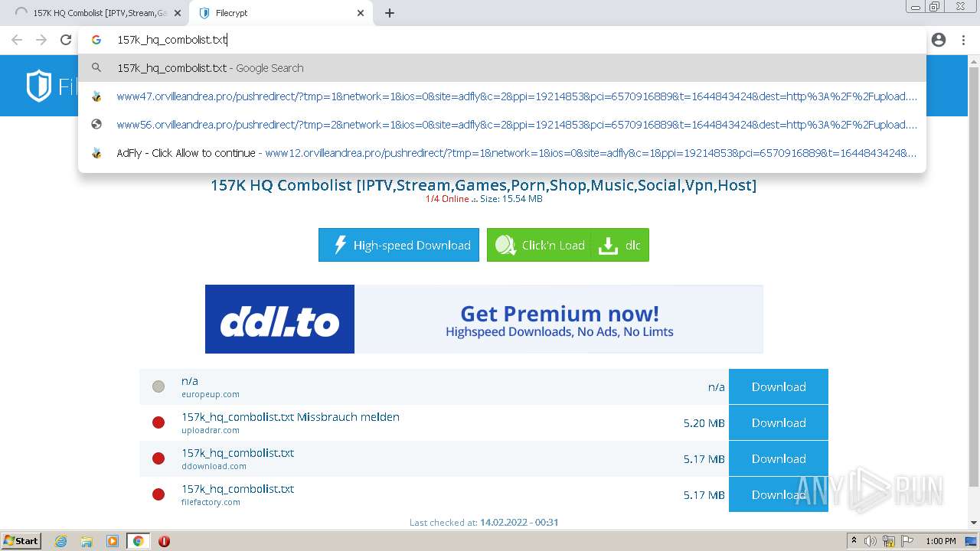This screenshot has height=551, width=980.
Task: Open the Chrome profile account icon
Action: pos(939,40)
